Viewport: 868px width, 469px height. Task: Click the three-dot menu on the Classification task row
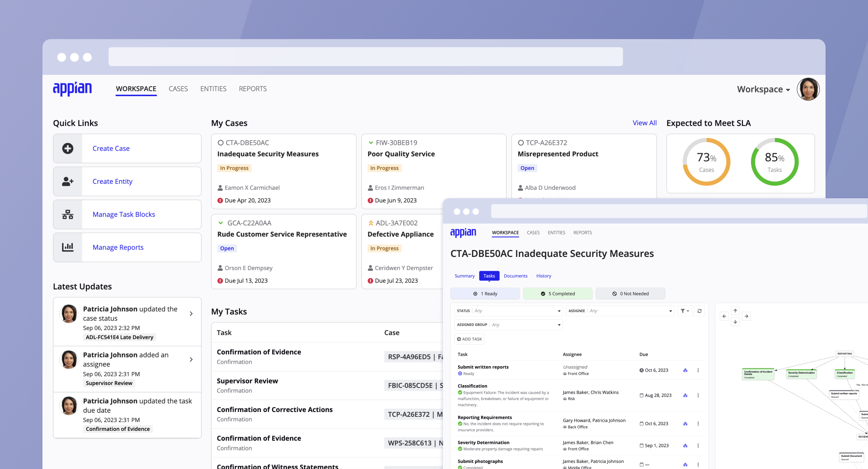(698, 395)
